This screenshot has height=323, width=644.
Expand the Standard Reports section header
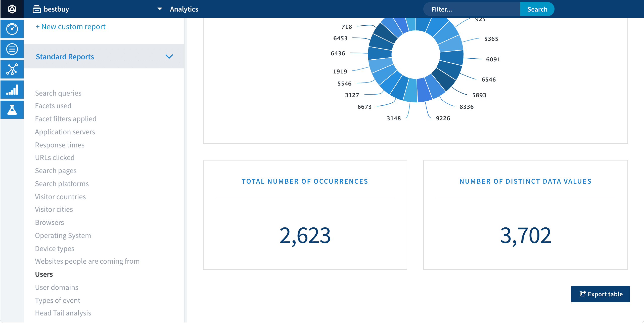[65, 57]
